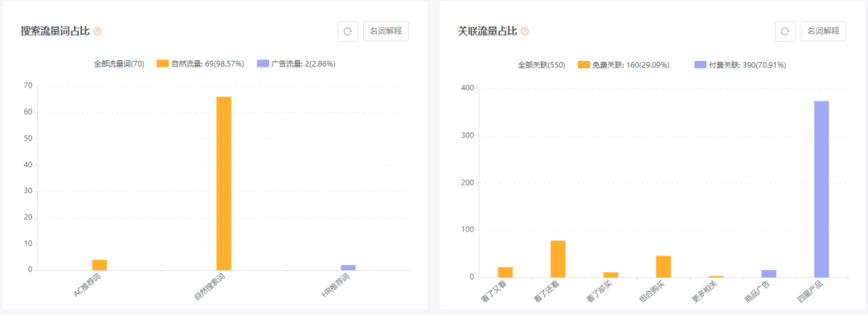This screenshot has height=315, width=868.
Task: Click the 更多相关 axis label
Action: coord(705,292)
